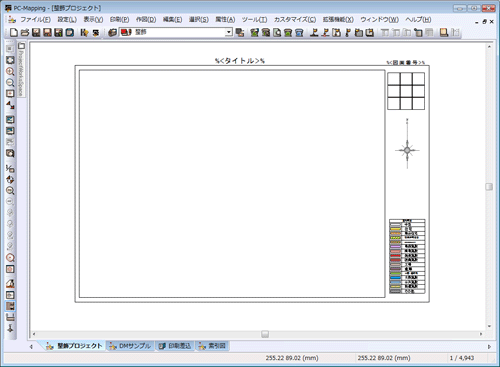Switch to the 索引図 tab

click(x=212, y=346)
